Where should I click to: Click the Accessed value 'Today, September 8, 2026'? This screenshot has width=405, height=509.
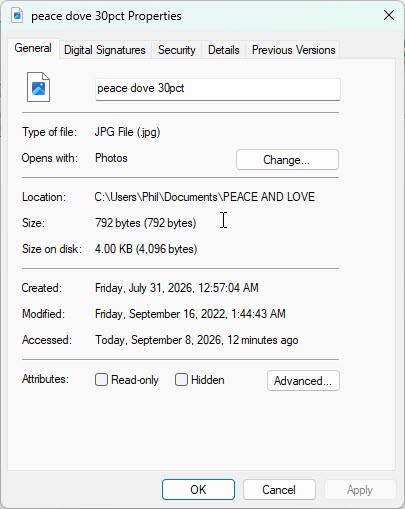158,340
